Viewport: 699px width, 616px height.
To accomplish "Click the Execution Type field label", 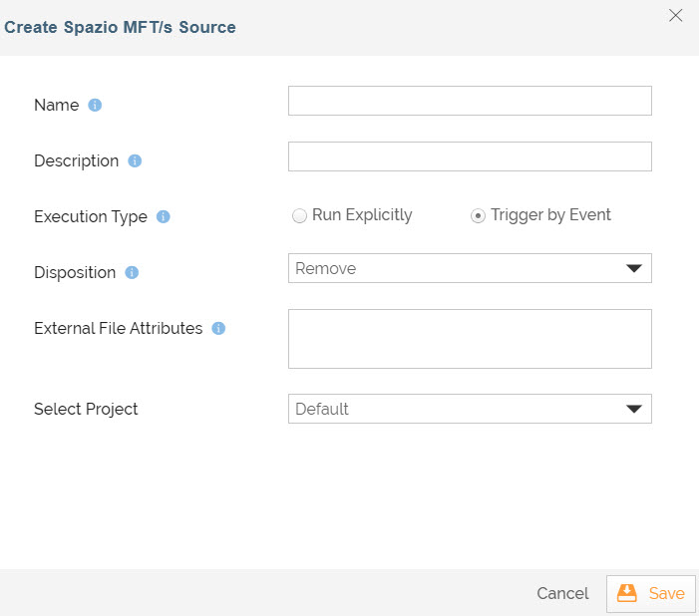I will (91, 216).
